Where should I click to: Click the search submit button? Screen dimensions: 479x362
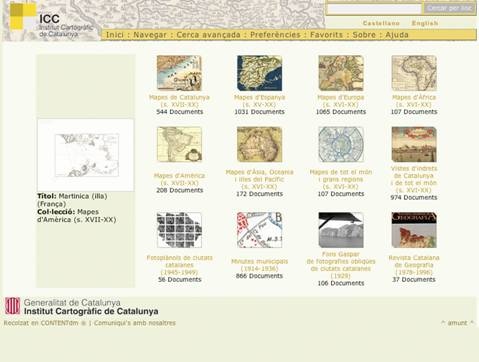[449, 8]
